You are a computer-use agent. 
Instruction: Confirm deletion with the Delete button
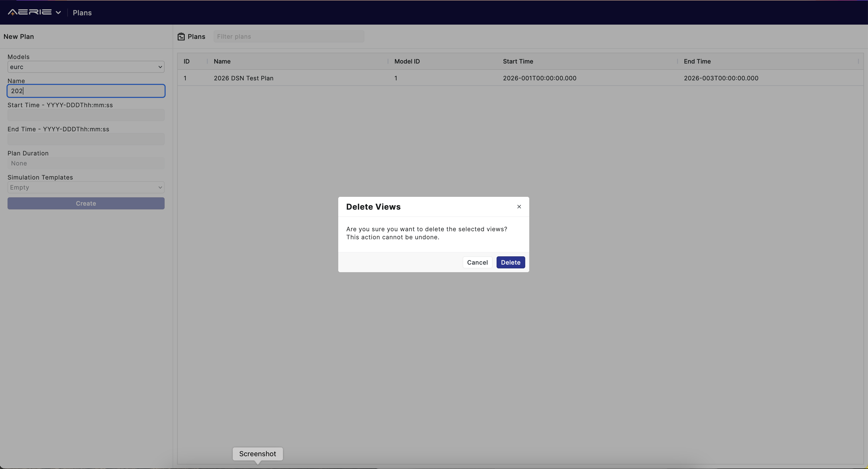click(510, 262)
